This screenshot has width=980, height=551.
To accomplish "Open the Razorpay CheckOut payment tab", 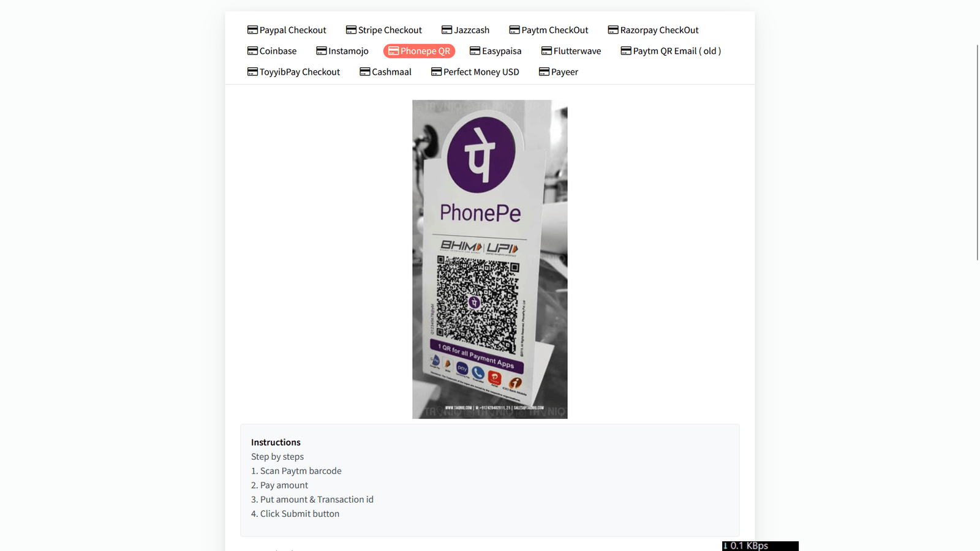I will click(653, 30).
